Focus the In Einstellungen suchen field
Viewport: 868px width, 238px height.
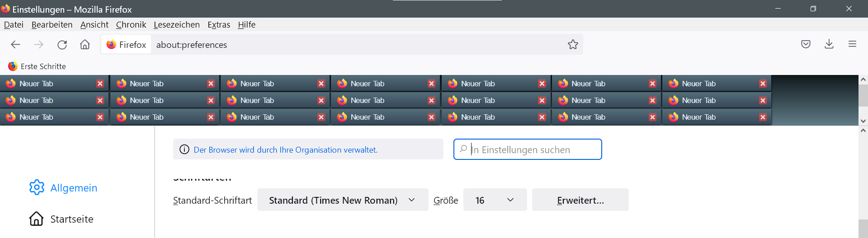533,149
